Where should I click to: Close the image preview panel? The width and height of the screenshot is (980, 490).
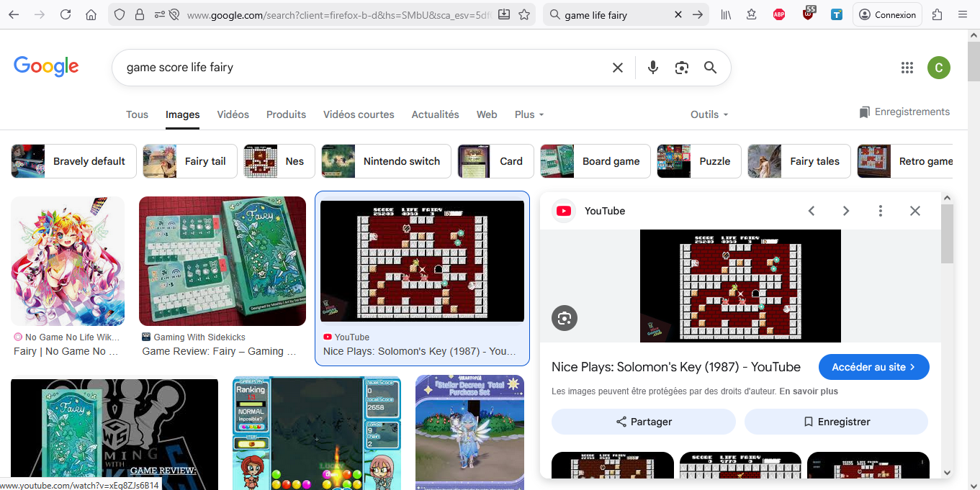coord(914,211)
